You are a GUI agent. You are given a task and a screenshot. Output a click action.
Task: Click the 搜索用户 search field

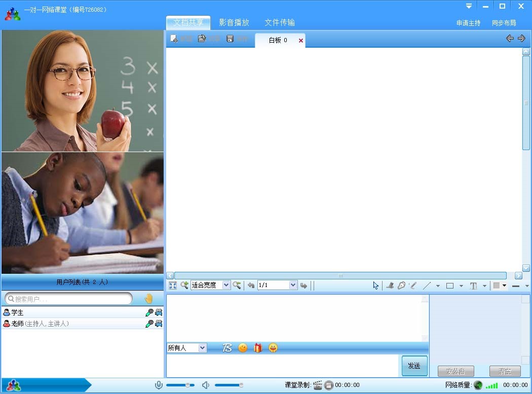pyautogui.click(x=68, y=299)
